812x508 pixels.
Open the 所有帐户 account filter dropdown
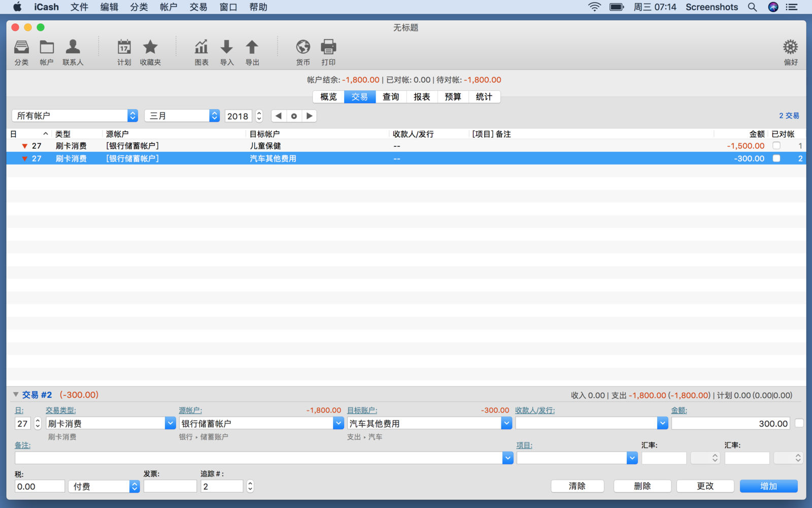[75, 116]
